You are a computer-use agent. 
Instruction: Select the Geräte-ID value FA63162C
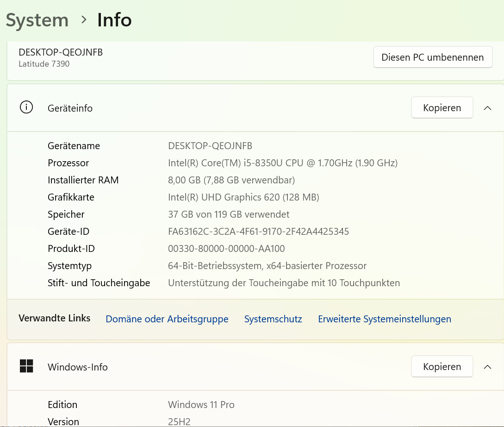pos(258,232)
